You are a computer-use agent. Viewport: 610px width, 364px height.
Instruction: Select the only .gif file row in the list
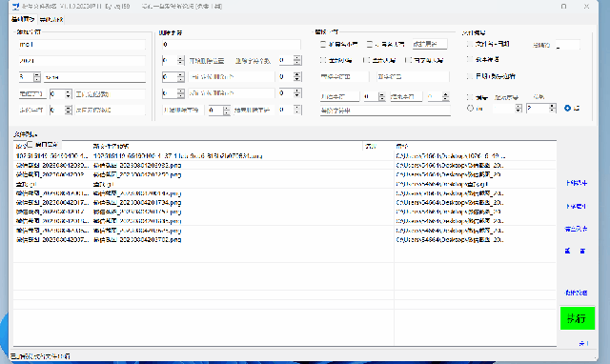point(284,184)
